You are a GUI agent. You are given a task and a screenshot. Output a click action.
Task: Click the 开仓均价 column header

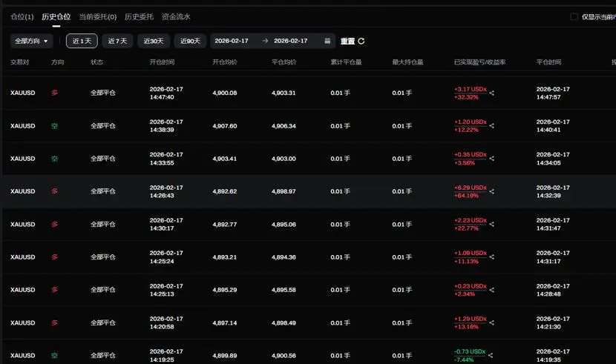pyautogui.click(x=225, y=62)
